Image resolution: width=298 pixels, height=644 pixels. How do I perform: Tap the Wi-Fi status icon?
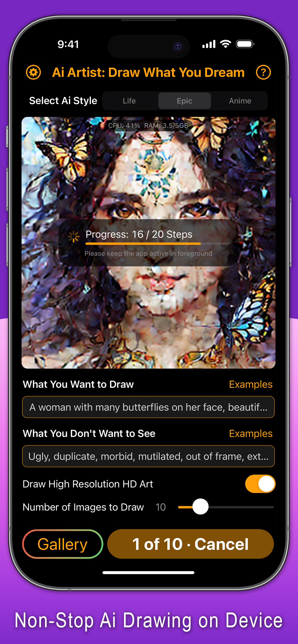point(225,44)
